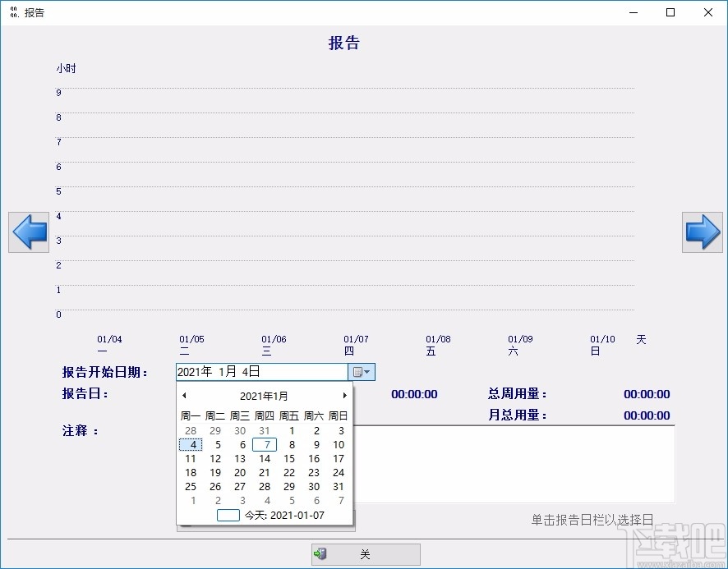Click the next month arrow in the calendar
The image size is (728, 569).
click(344, 395)
